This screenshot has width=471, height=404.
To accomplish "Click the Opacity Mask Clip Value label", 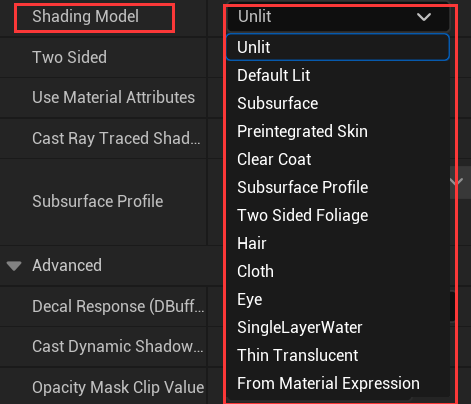I will pyautogui.click(x=118, y=387).
